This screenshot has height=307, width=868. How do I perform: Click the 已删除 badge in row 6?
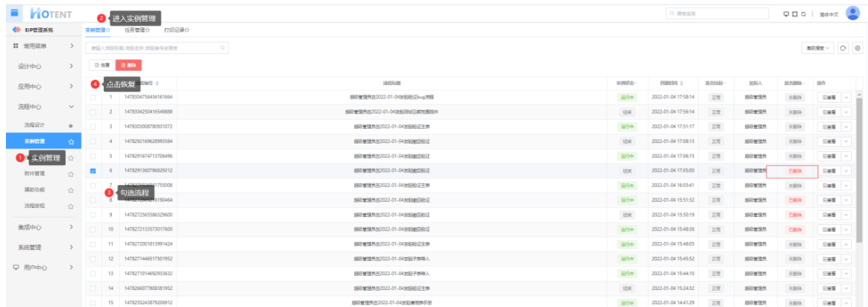795,171
